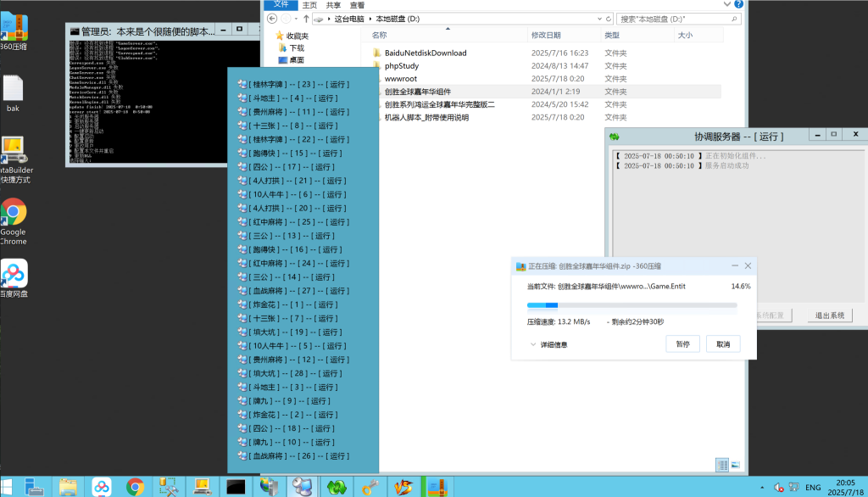Image resolution: width=868 pixels, height=497 pixels.
Task: Click the up-arrow navigation icon in Explorer
Action: [x=306, y=18]
